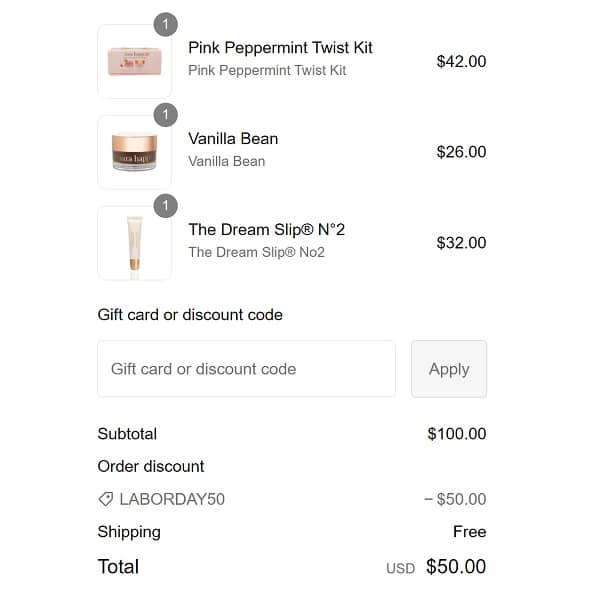Image resolution: width=600 pixels, height=600 pixels.
Task: Click the Vanilla Bean product image
Action: point(135,152)
